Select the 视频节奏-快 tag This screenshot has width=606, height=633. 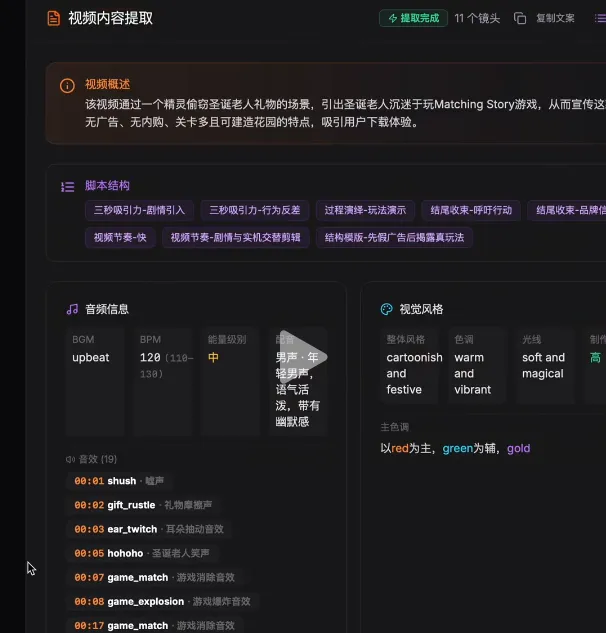pos(120,237)
